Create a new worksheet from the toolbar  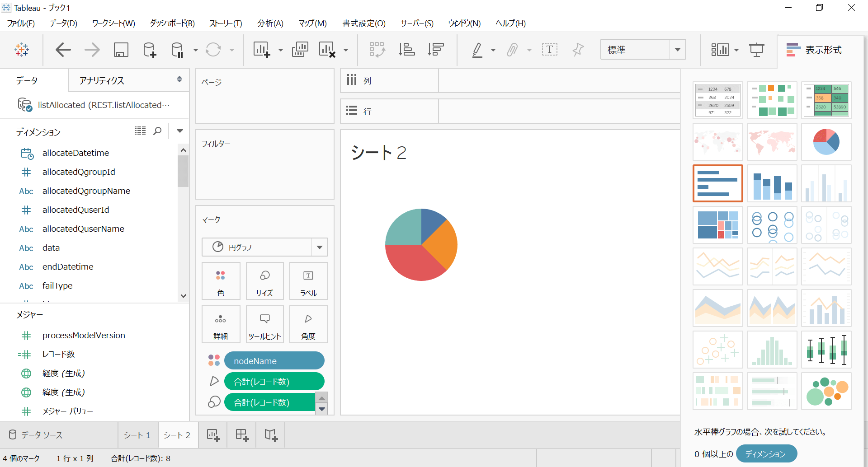(x=262, y=50)
